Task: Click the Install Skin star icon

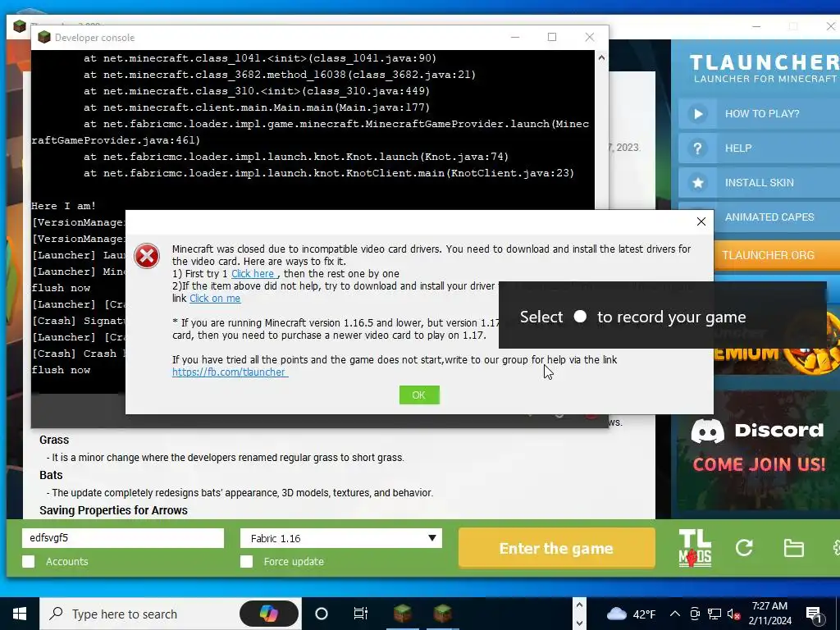Action: tap(697, 183)
